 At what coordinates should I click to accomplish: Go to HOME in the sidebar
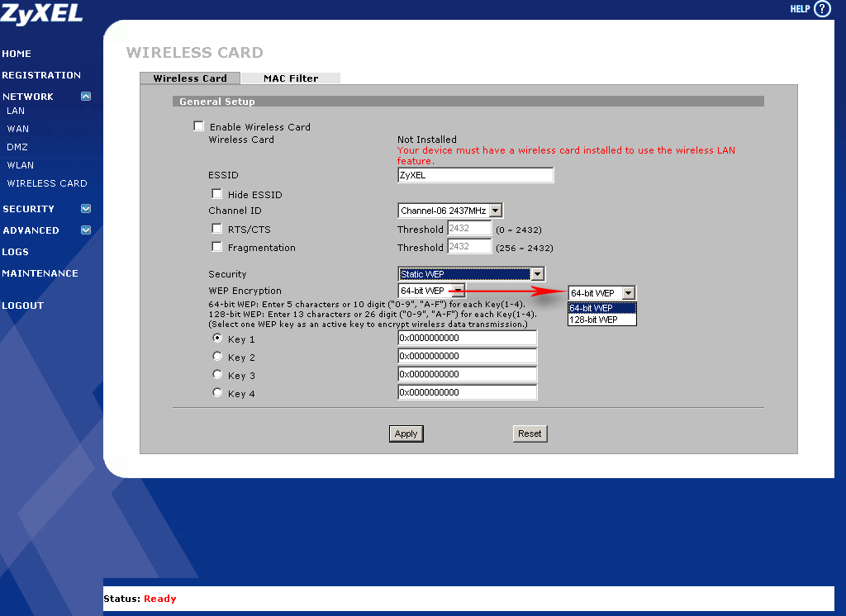(17, 54)
